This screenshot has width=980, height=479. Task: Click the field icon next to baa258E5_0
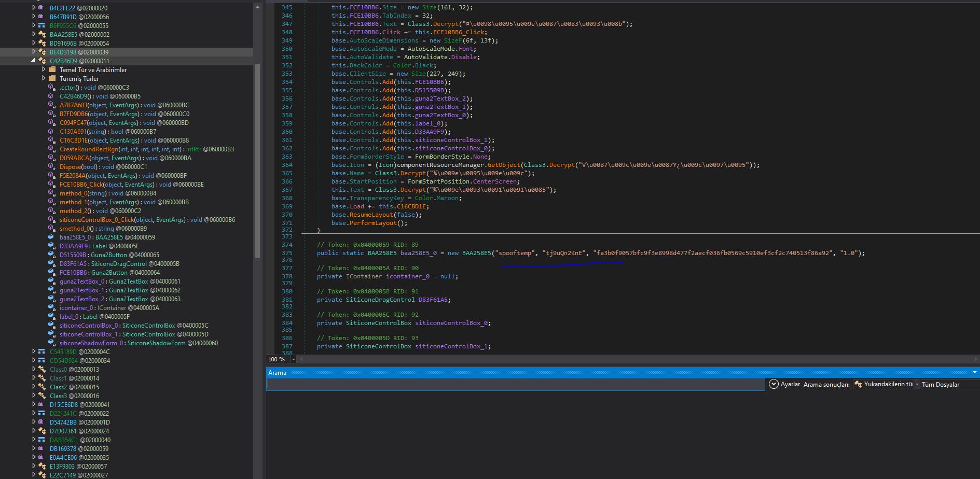pos(51,237)
